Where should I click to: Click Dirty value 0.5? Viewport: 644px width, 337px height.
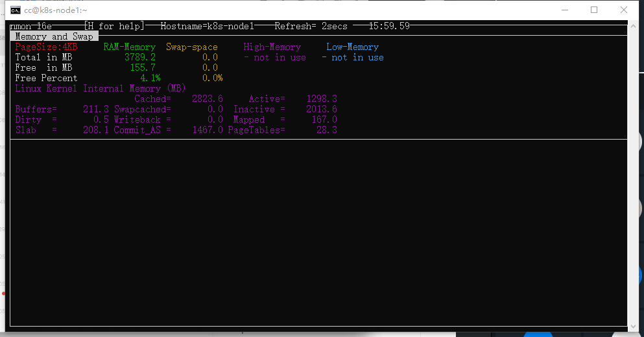101,119
